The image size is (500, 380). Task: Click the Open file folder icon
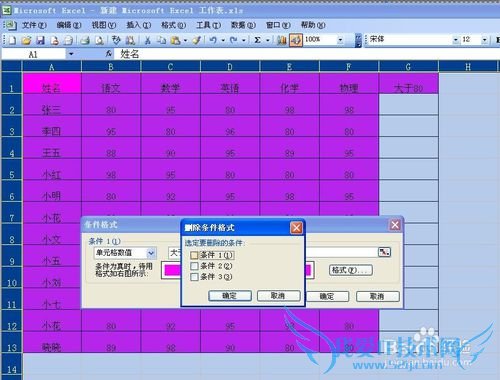(x=26, y=40)
